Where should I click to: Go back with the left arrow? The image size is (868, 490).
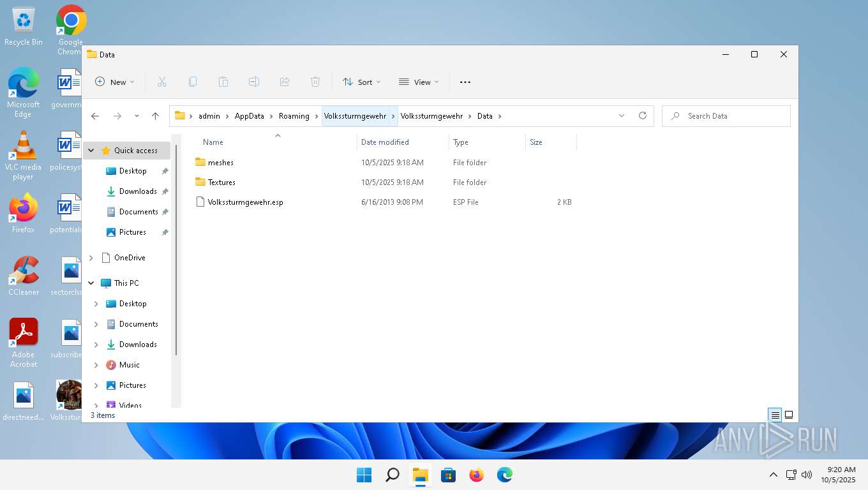(x=95, y=116)
